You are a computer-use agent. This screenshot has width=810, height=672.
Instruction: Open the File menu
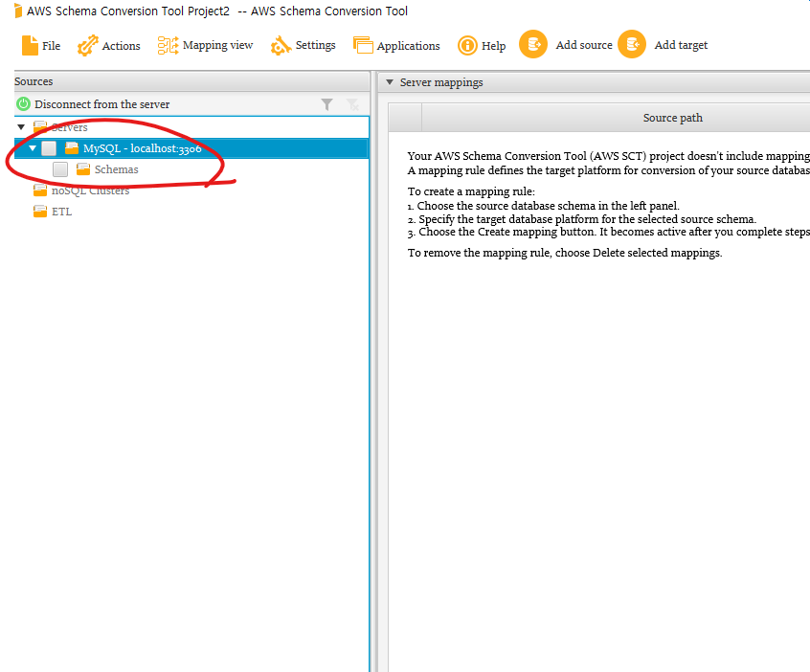(41, 45)
